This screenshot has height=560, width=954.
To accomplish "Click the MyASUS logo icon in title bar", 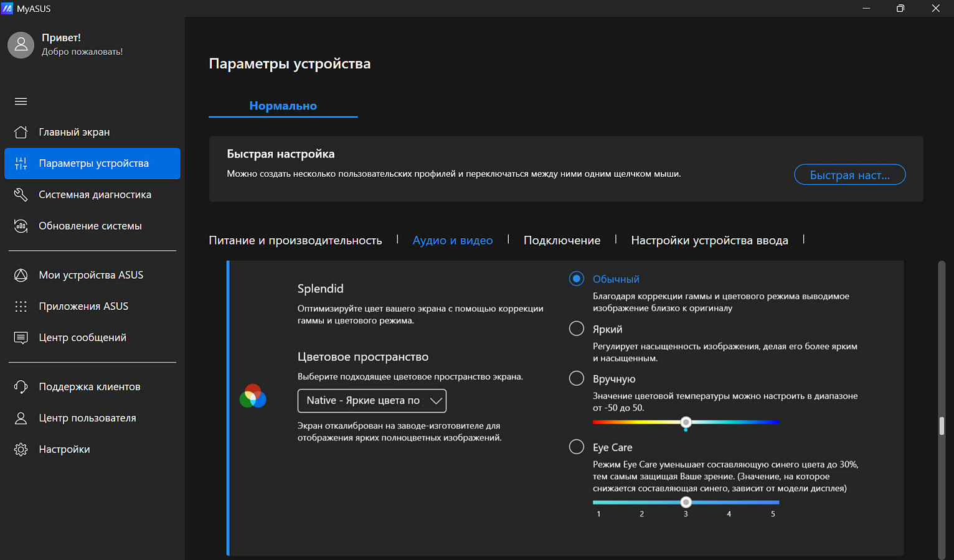I will [x=7, y=8].
